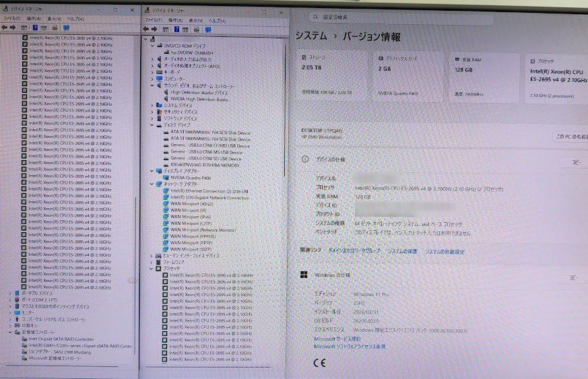This screenshot has width=588, height=379.
Task: Open Microsoft ソフトウェアライセンス条項 link
Action: coord(350,347)
